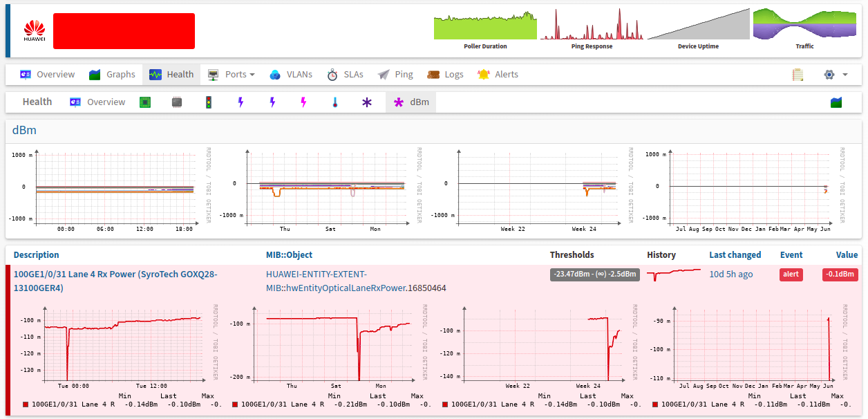
Task: Switch to the Ping tab
Action: coord(395,75)
